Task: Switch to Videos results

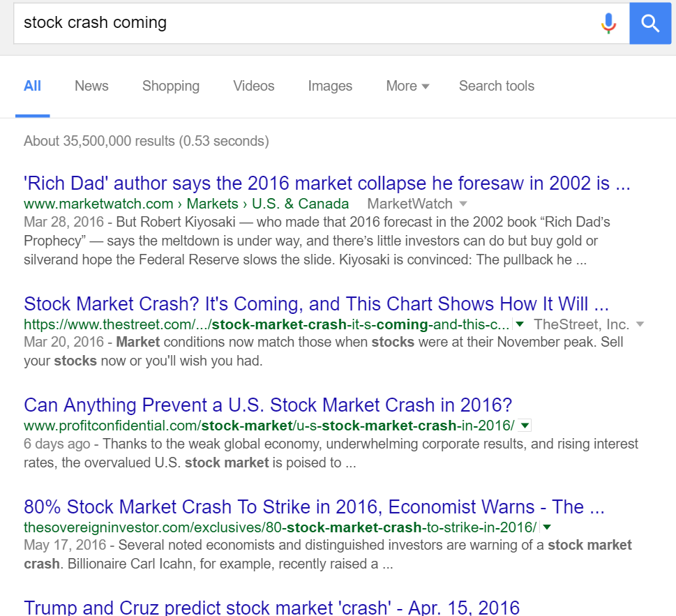Action: click(254, 86)
